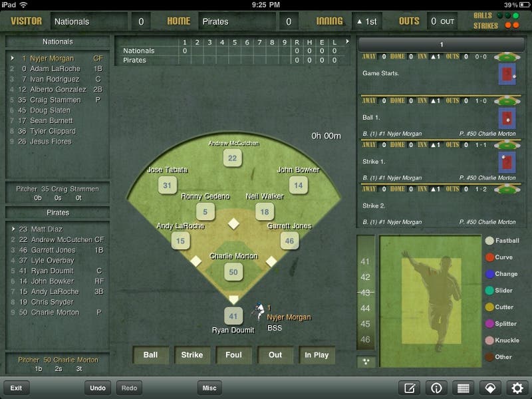Screen dimensions: 532x399
Task: Tap the three-dot icon below speed scale
Action: [365, 362]
